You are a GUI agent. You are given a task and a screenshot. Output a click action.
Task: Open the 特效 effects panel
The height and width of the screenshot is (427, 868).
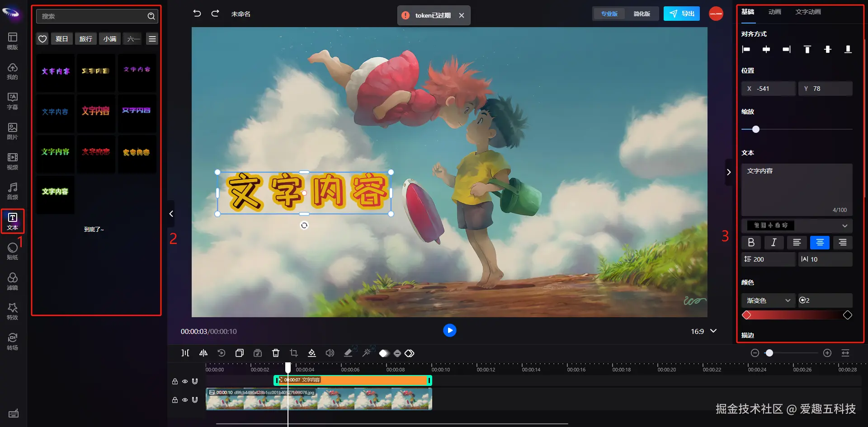pos(13,311)
